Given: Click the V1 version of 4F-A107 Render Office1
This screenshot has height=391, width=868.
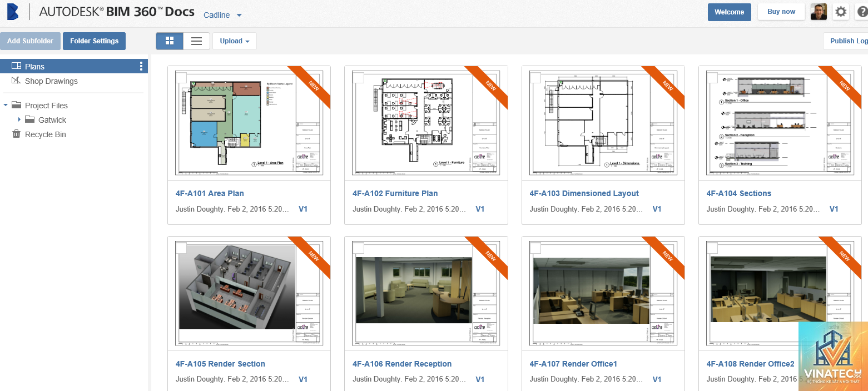Looking at the screenshot, I should 657,379.
